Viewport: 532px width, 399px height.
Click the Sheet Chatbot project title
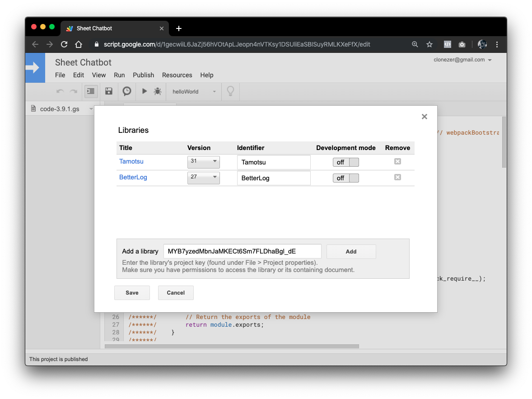[83, 62]
